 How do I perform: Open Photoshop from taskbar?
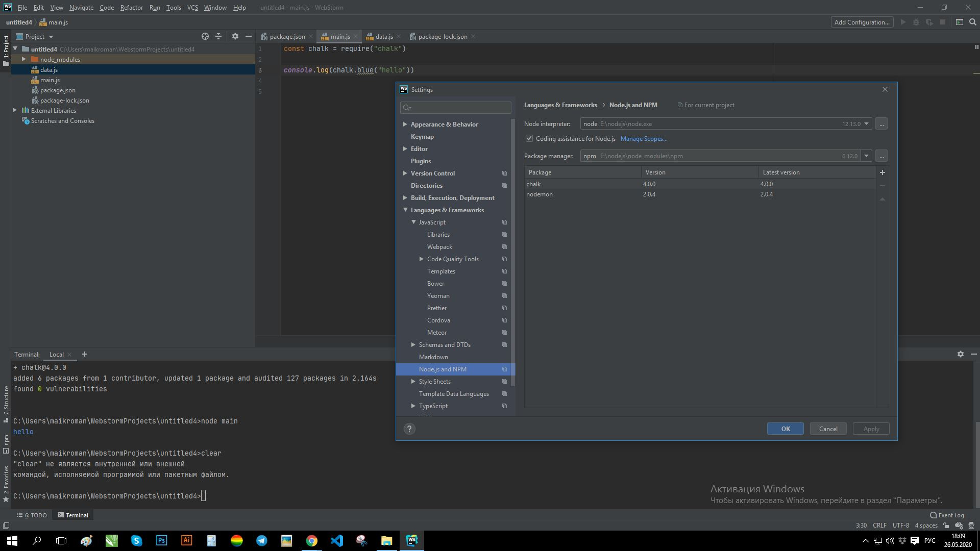click(x=161, y=540)
